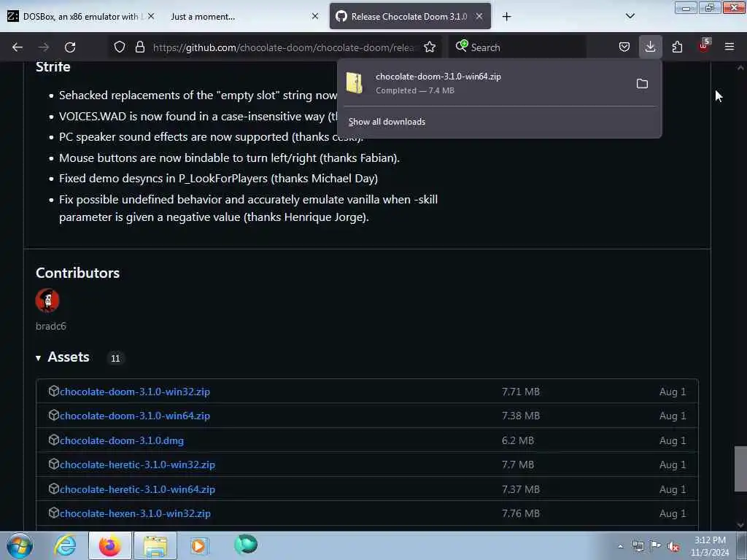This screenshot has width=747, height=560.
Task: Open the bradc6 contributor name link
Action: click(x=51, y=326)
